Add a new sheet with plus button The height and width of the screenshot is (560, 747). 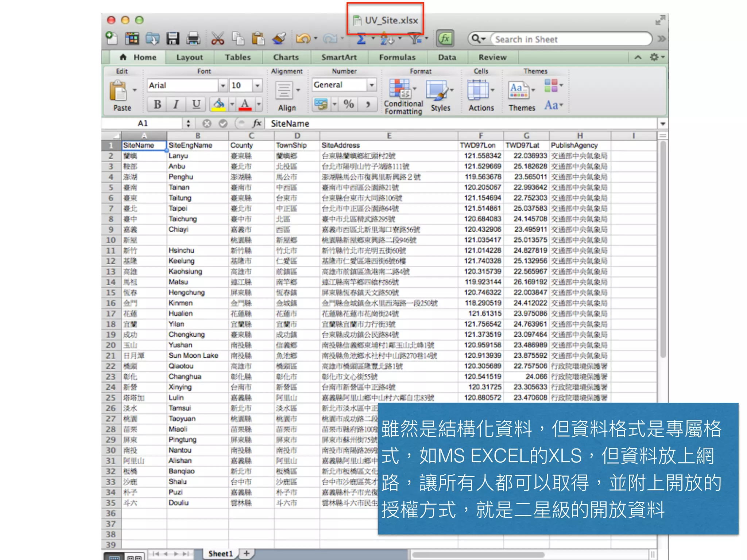click(247, 553)
